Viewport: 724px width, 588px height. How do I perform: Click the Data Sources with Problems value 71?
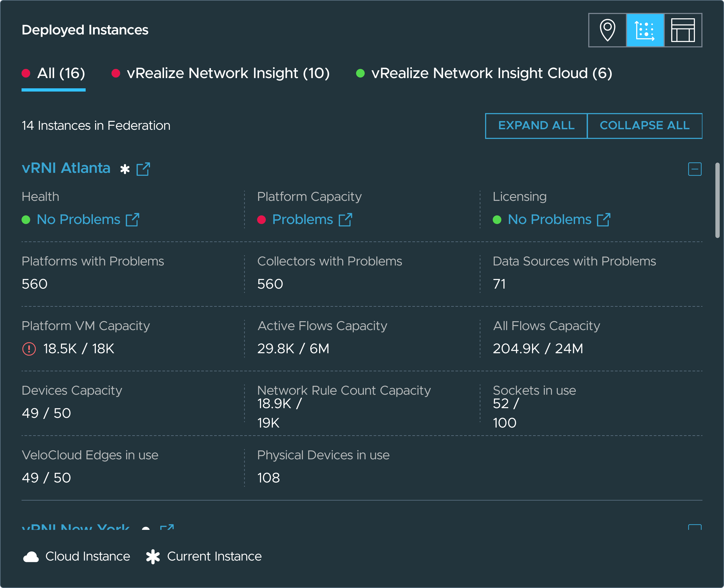coord(499,284)
